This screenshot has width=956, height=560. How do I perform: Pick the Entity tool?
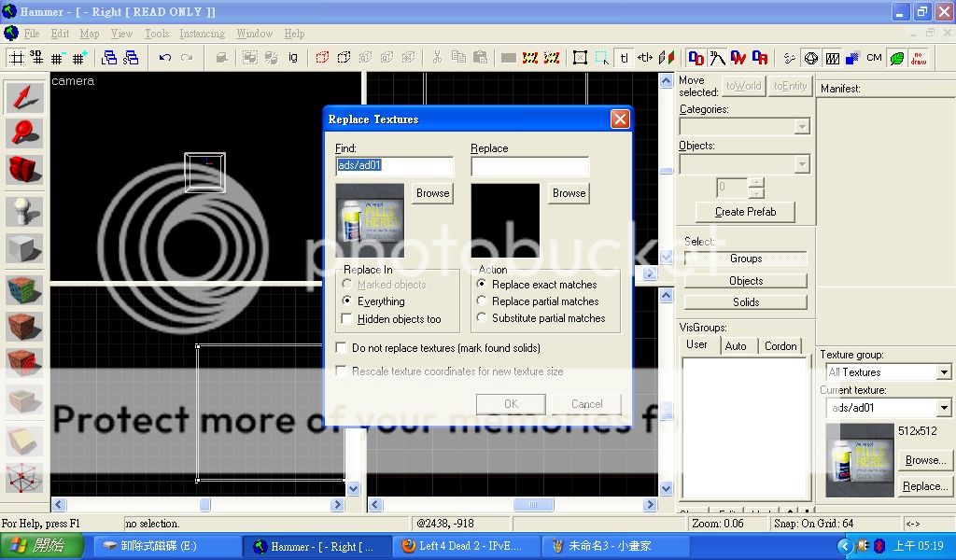point(25,212)
